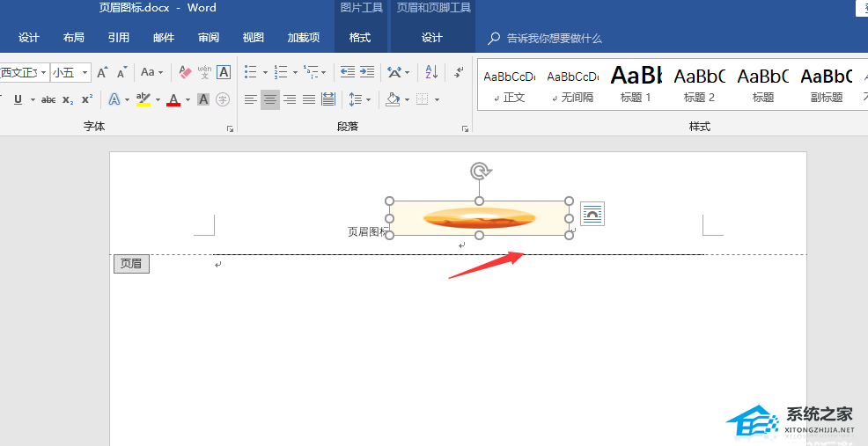Click the bullet list icon

point(251,72)
